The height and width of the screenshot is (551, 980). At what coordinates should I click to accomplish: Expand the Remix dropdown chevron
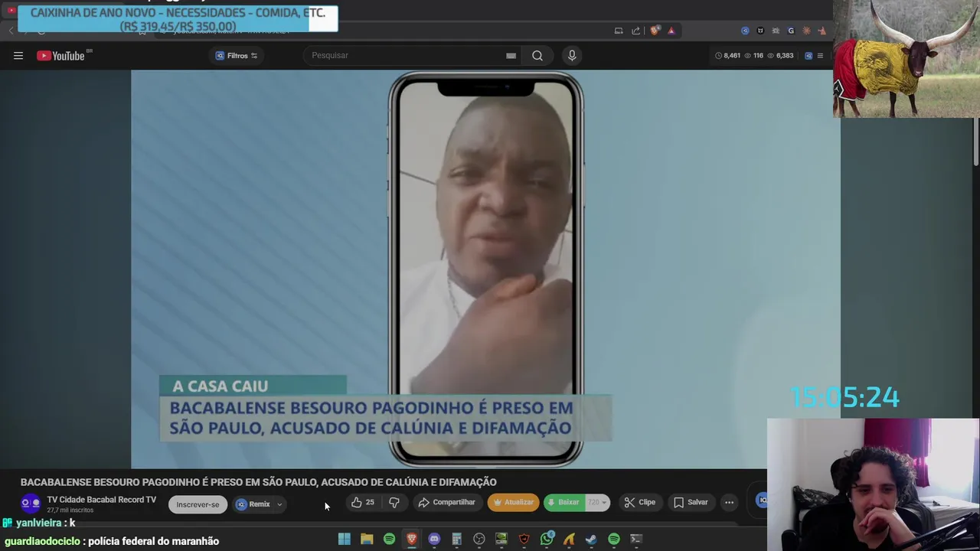pos(279,504)
